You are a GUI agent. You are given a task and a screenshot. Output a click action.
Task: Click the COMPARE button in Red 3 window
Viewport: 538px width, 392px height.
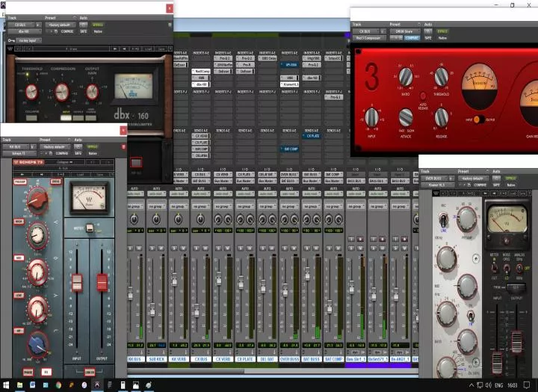[x=412, y=38]
